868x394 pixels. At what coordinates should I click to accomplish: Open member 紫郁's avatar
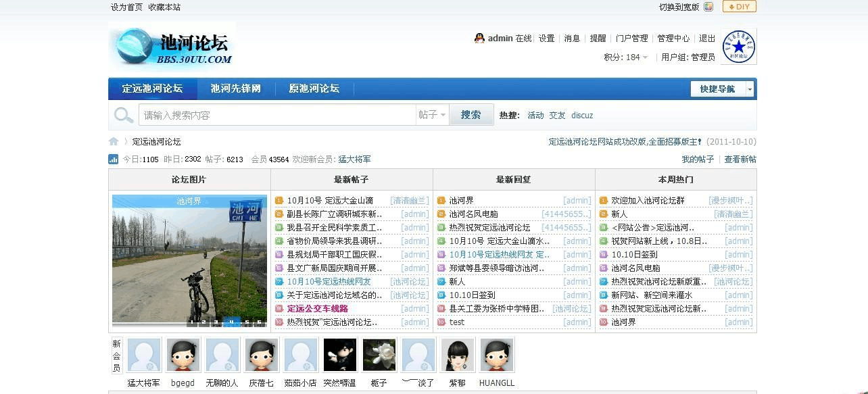pyautogui.click(x=458, y=355)
